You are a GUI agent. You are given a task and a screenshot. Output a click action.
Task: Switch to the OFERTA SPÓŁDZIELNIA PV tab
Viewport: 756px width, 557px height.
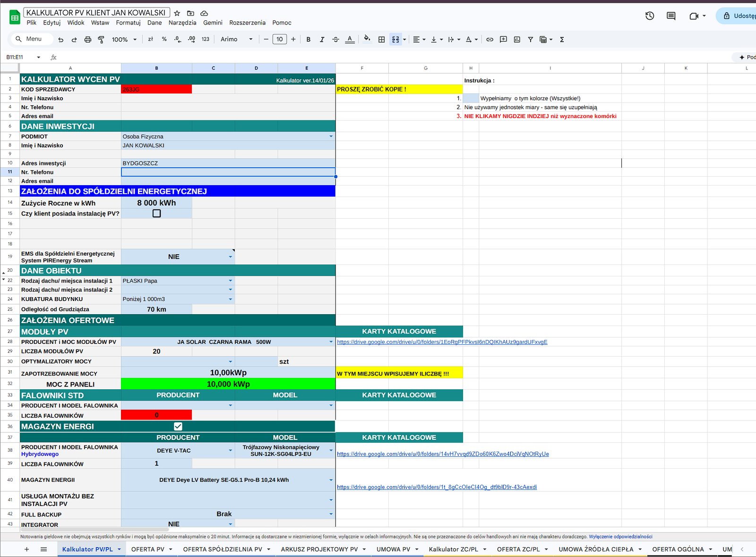222,549
